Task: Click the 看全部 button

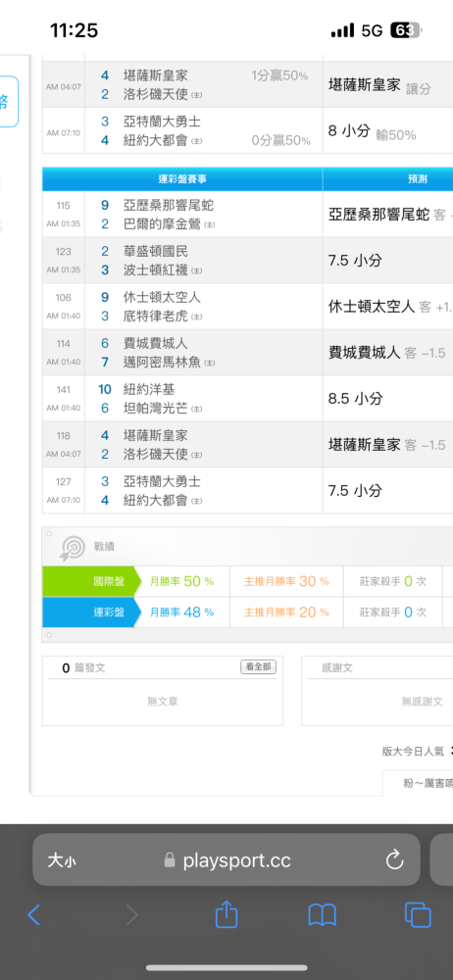Action: point(258,666)
